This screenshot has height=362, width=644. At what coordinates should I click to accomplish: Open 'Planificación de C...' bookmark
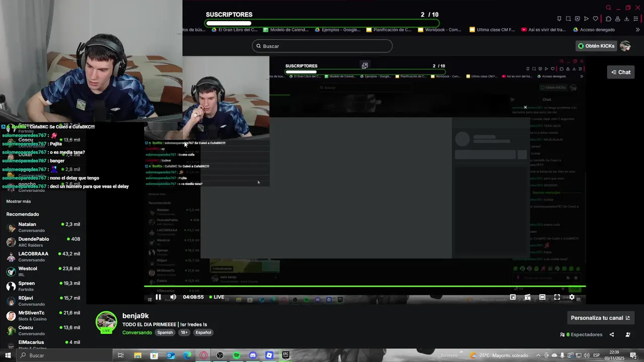point(389,30)
